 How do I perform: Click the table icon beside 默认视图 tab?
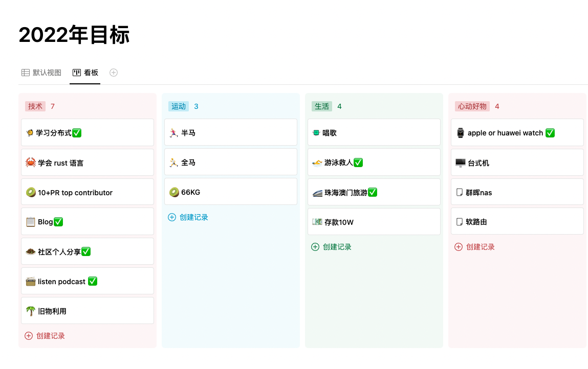click(25, 72)
